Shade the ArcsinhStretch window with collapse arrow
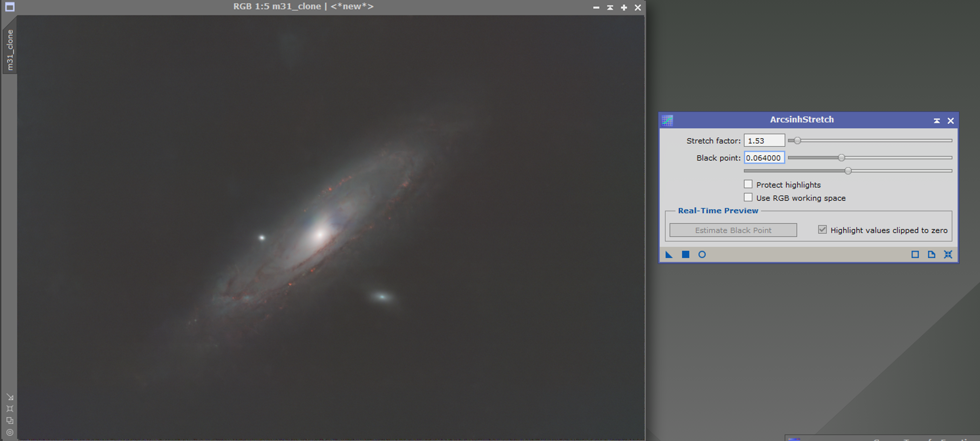Screen dimensions: 980x441 tap(937, 121)
